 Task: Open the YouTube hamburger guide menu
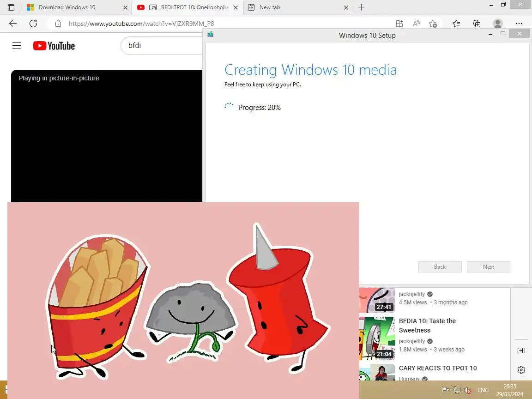(x=17, y=45)
